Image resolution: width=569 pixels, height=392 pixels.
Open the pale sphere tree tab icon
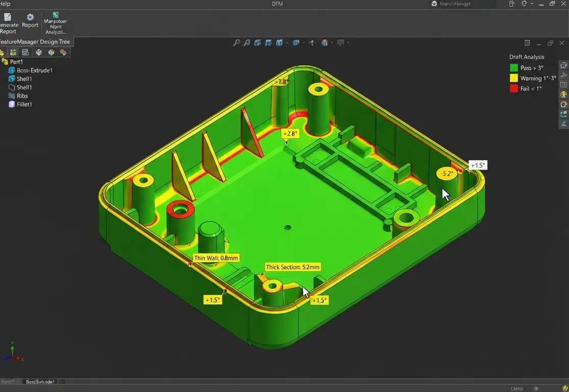(x=51, y=52)
